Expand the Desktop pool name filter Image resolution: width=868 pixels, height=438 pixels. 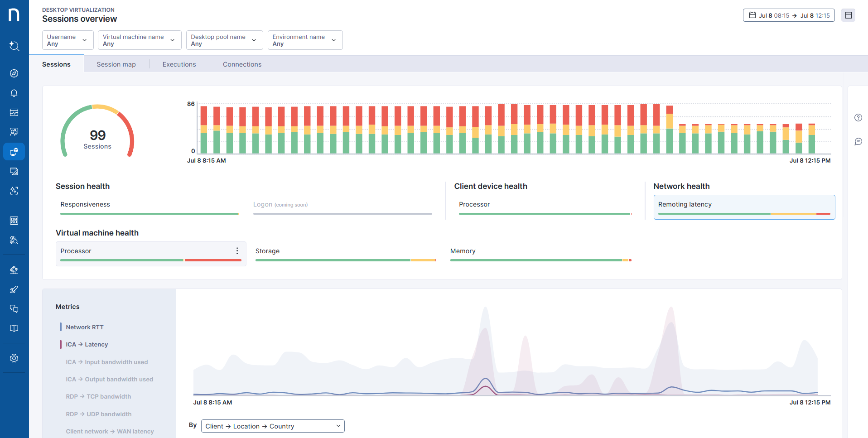[x=224, y=40]
